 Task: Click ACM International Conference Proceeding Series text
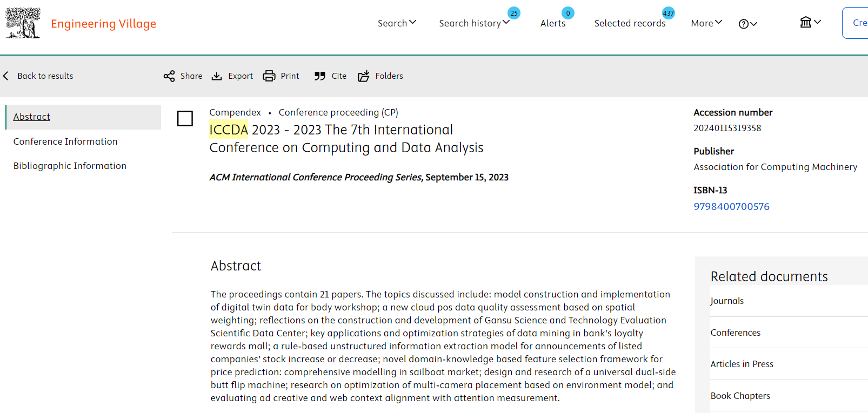click(x=316, y=177)
